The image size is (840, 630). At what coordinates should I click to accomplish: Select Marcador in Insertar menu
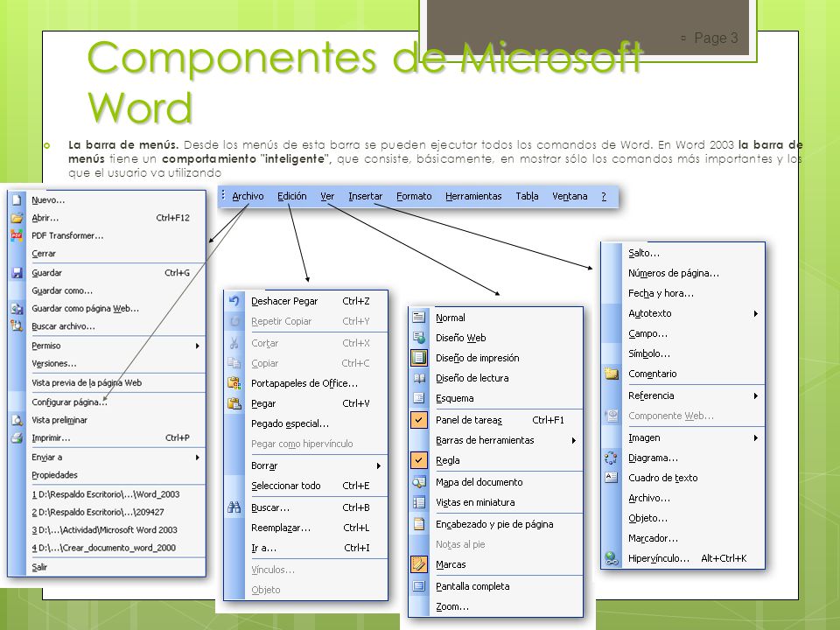click(653, 538)
